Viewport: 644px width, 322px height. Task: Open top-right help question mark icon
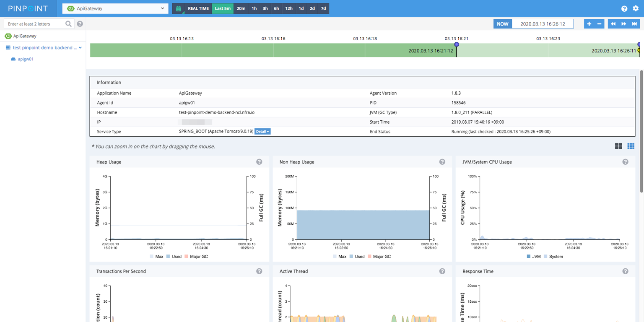coord(624,9)
